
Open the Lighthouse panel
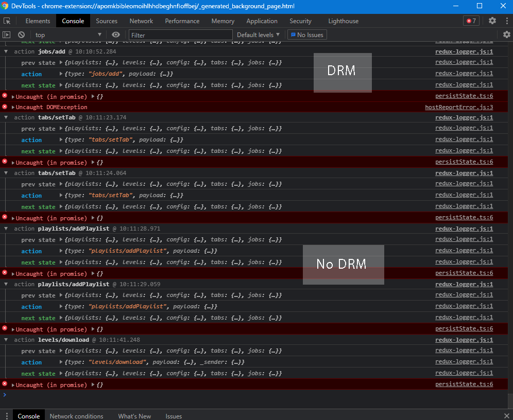click(x=343, y=21)
